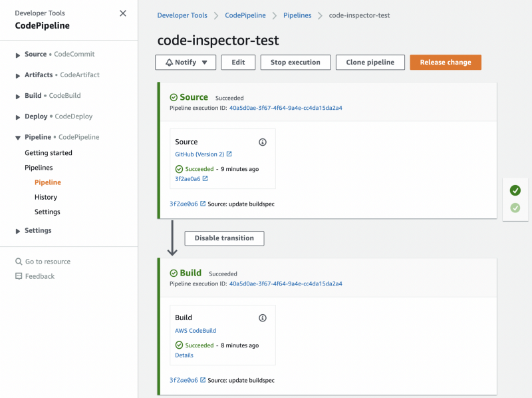
Task: Click the orange Release change button
Action: (x=446, y=63)
